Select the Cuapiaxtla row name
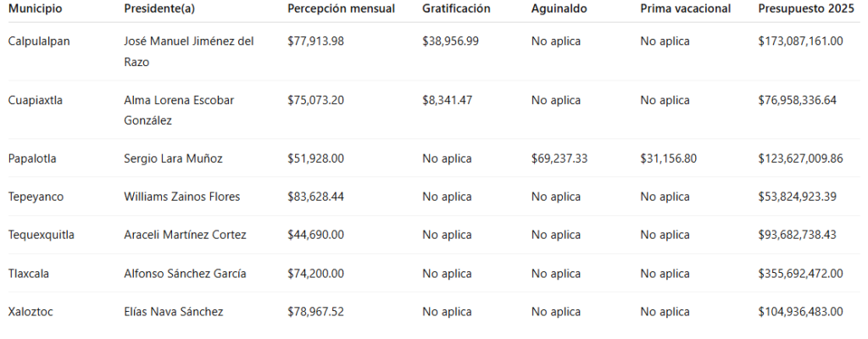 click(36, 100)
